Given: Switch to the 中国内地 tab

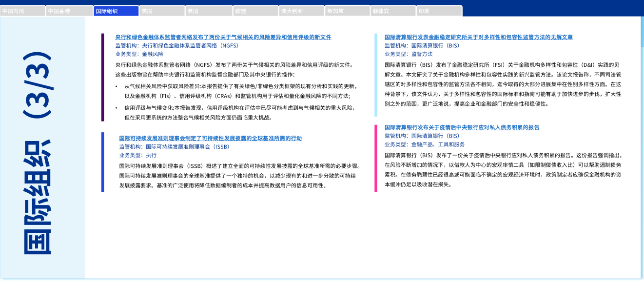Looking at the screenshot, I should point(22,11).
